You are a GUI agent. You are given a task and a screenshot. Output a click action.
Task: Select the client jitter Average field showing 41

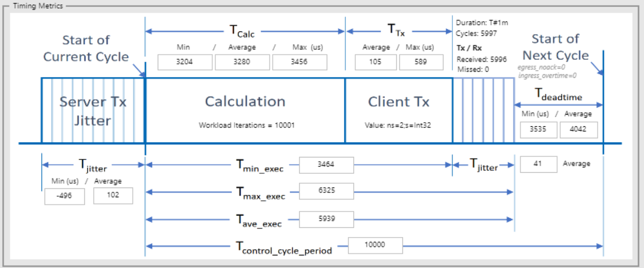point(538,164)
